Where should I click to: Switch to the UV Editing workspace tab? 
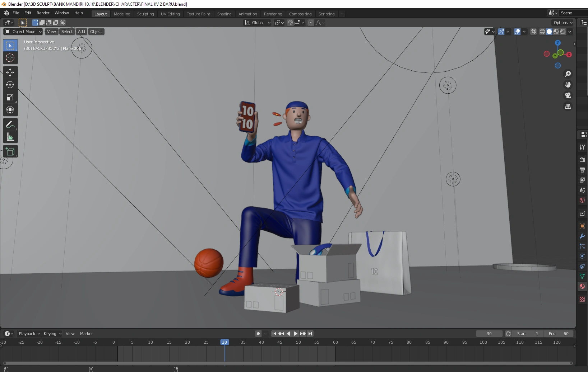click(x=170, y=14)
